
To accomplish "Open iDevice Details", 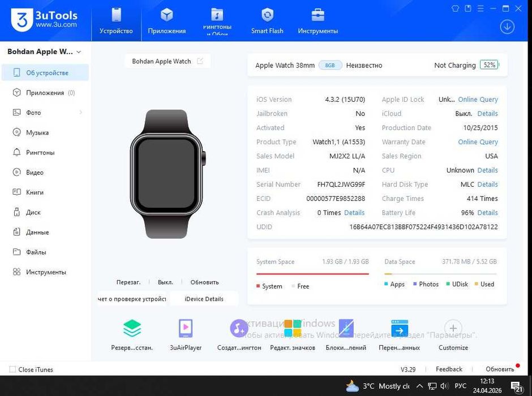I will [204, 299].
